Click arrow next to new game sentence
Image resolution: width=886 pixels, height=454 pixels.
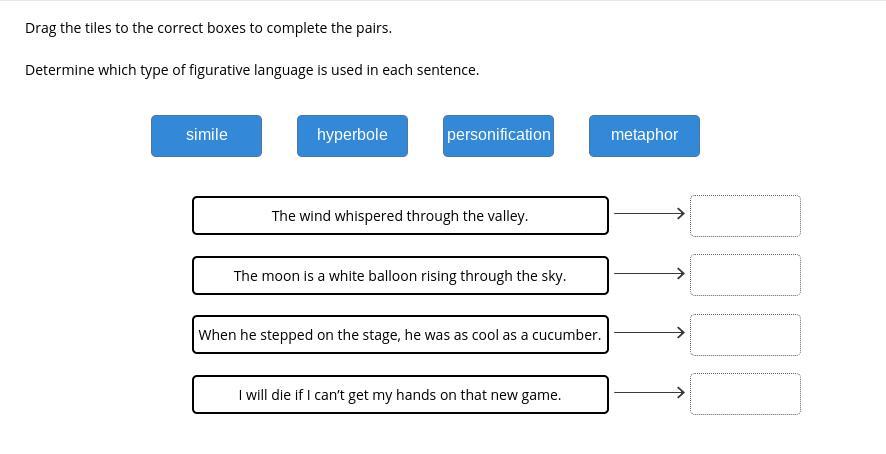click(x=649, y=392)
